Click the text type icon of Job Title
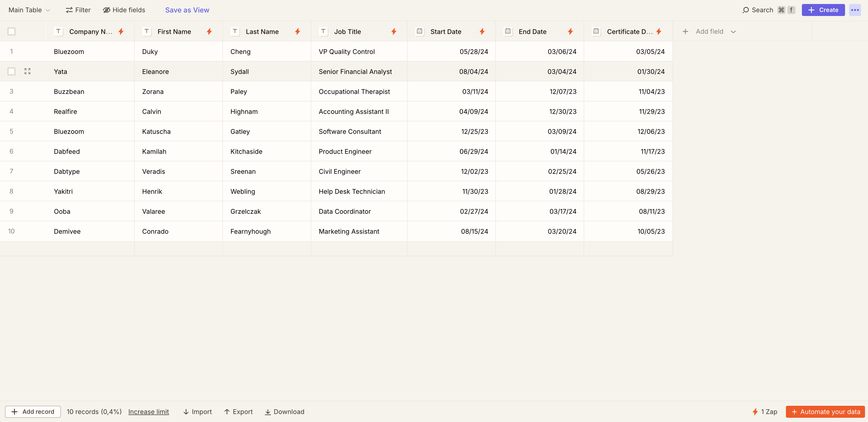The height and width of the screenshot is (422, 868). [323, 31]
